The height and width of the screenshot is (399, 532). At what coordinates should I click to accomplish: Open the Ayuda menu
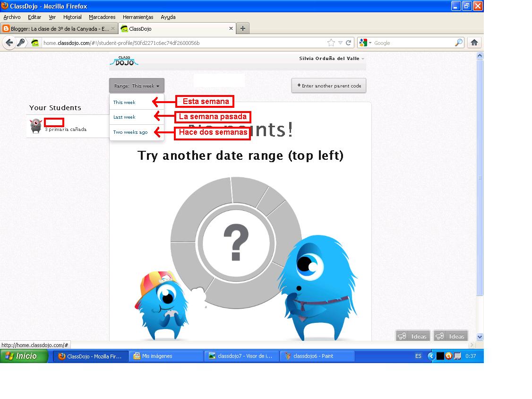point(168,17)
